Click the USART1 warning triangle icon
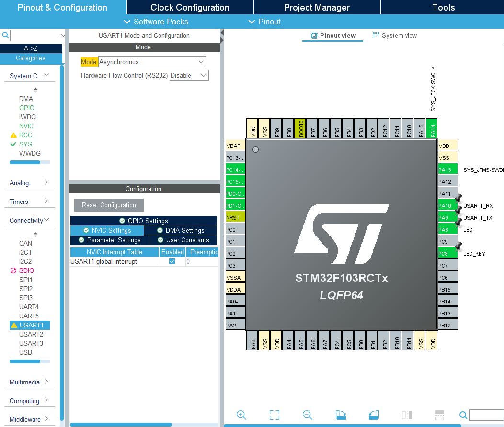This screenshot has height=427, width=504. [x=14, y=325]
